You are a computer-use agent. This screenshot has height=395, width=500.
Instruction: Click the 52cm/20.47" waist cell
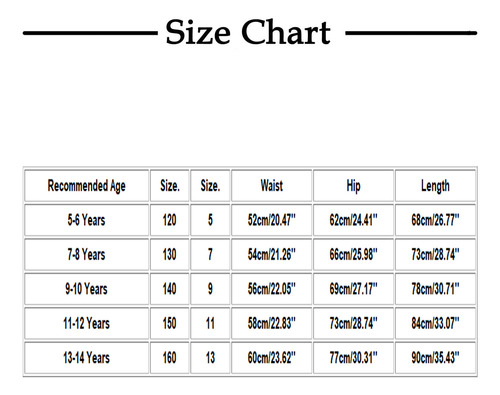coord(272,220)
